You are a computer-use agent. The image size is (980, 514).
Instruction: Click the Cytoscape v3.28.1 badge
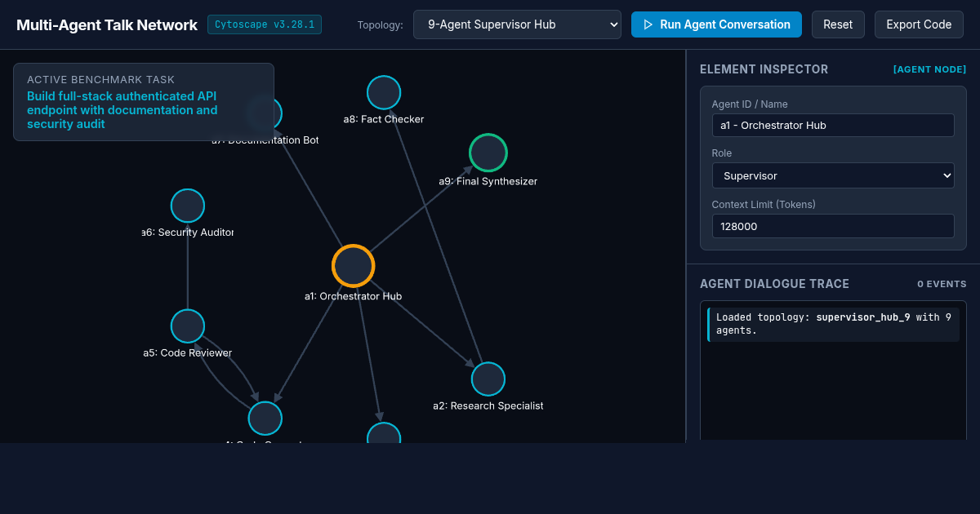(x=265, y=24)
